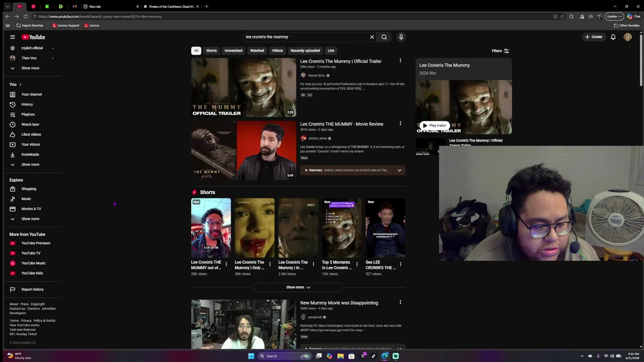Open the YouTube account avatar menu
Image resolution: width=644 pixels, height=362 pixels.
click(x=627, y=37)
